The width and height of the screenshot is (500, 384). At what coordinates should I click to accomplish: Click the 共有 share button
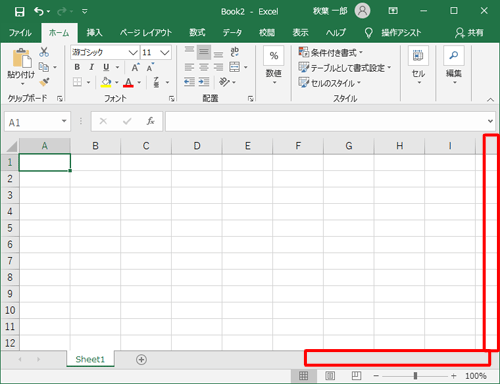click(x=469, y=33)
